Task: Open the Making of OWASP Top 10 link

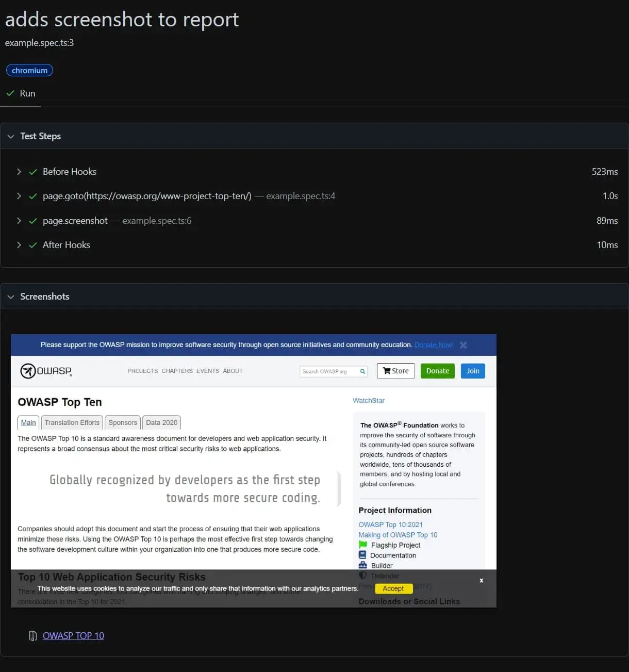Action: [x=398, y=535]
